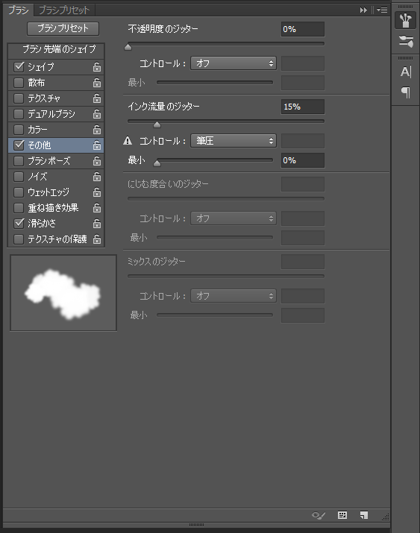This screenshot has width=420, height=533.
Task: Open the Brush Presets icon in dock
Action: click(x=406, y=41)
